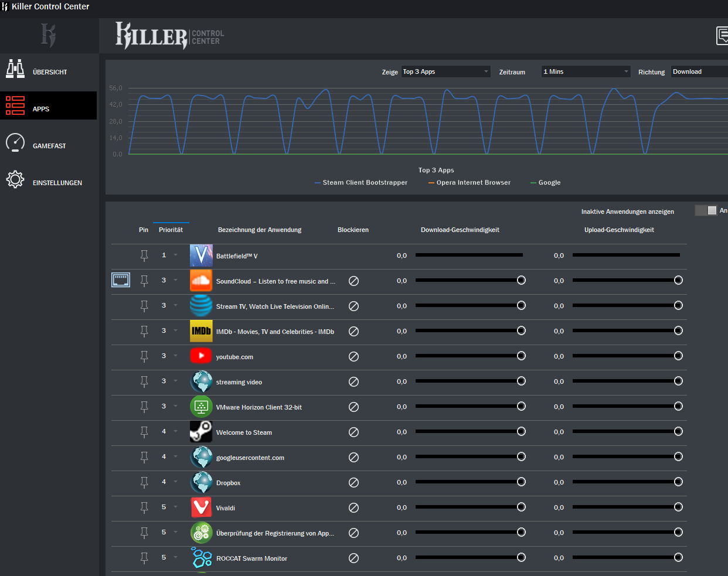Open the Zeige Top 3 Apps dropdown

pos(446,71)
